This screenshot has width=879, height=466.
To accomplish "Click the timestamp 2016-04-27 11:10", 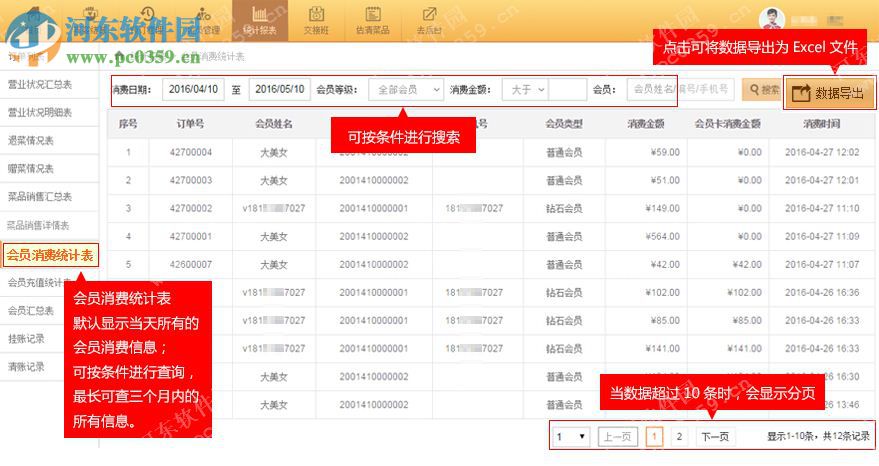I will (822, 208).
